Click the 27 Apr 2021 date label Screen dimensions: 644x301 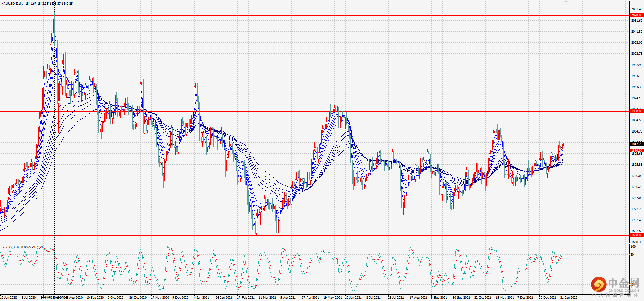click(311, 298)
